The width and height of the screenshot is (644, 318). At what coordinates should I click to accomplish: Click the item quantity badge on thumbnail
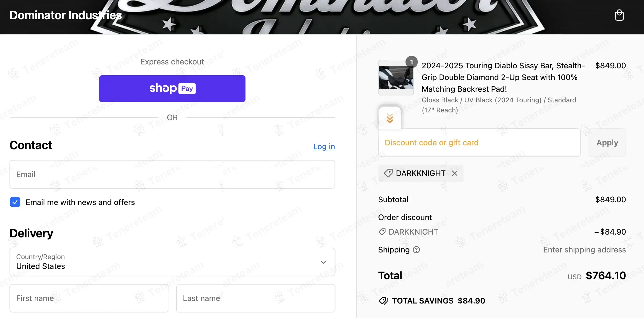coord(411,62)
